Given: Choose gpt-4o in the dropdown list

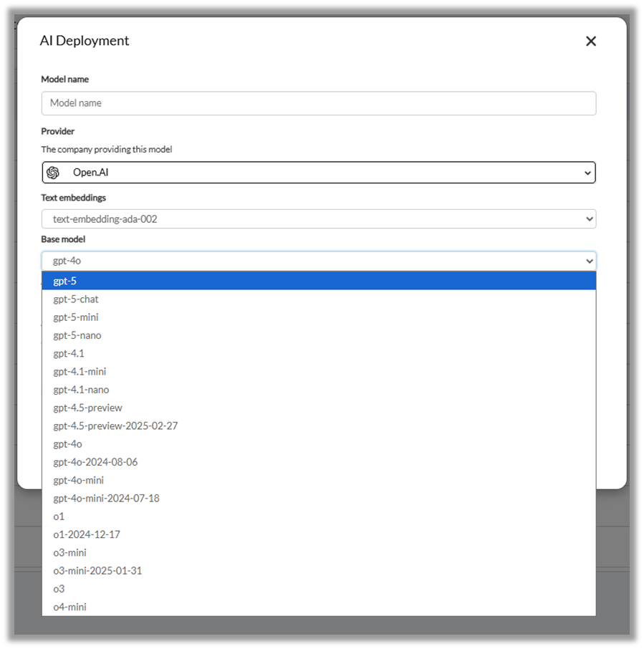Looking at the screenshot, I should pos(319,444).
